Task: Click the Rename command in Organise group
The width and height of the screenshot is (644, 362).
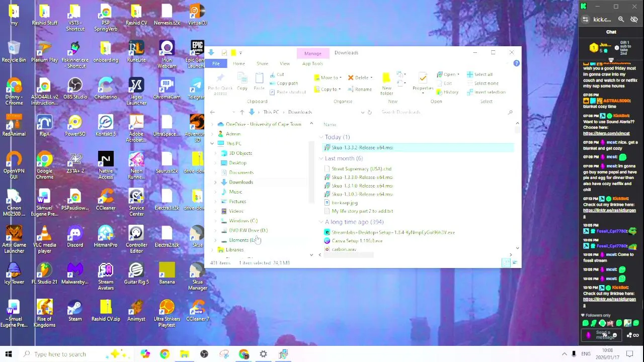Action: click(x=359, y=89)
